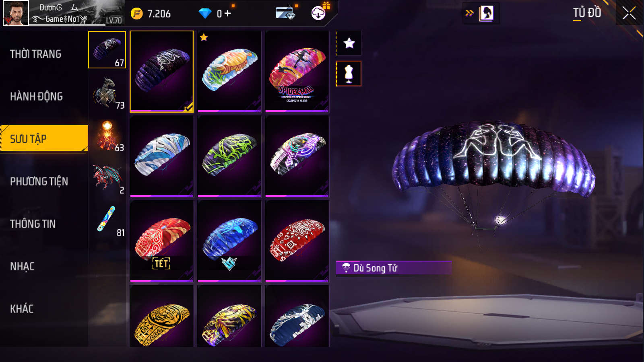The height and width of the screenshot is (362, 644).
Task: Toggle the mannequin preview button
Action: [349, 74]
